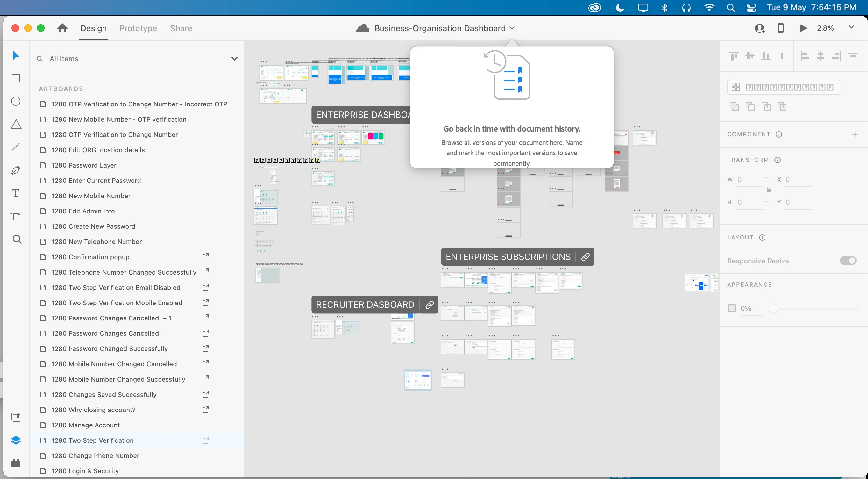Select the Pen tool
868x479 pixels.
point(16,170)
